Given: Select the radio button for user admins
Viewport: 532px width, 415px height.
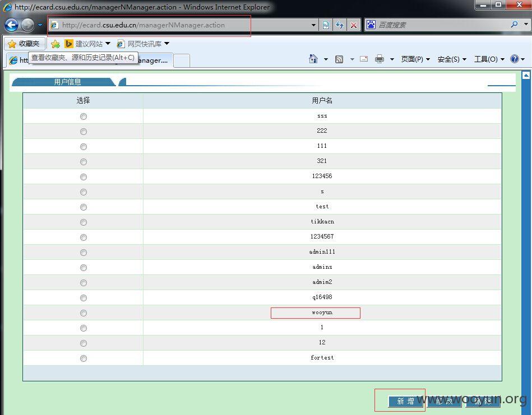Looking at the screenshot, I should [x=84, y=268].
